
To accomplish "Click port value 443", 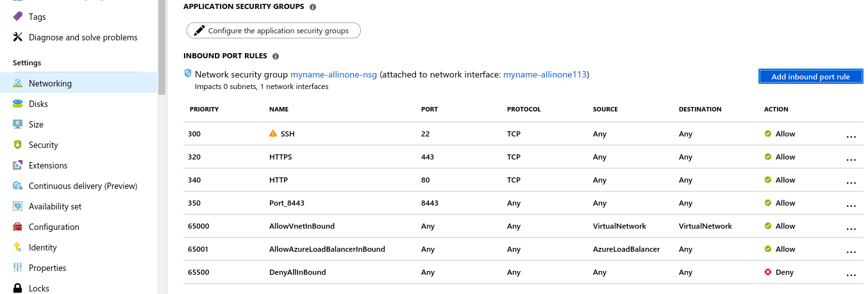I will click(x=427, y=157).
